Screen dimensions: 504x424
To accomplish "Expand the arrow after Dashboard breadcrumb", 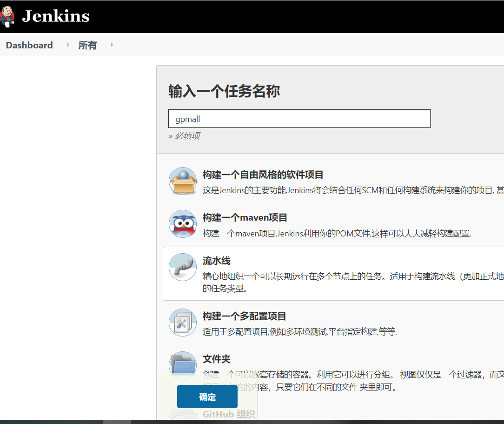I will click(x=67, y=45).
